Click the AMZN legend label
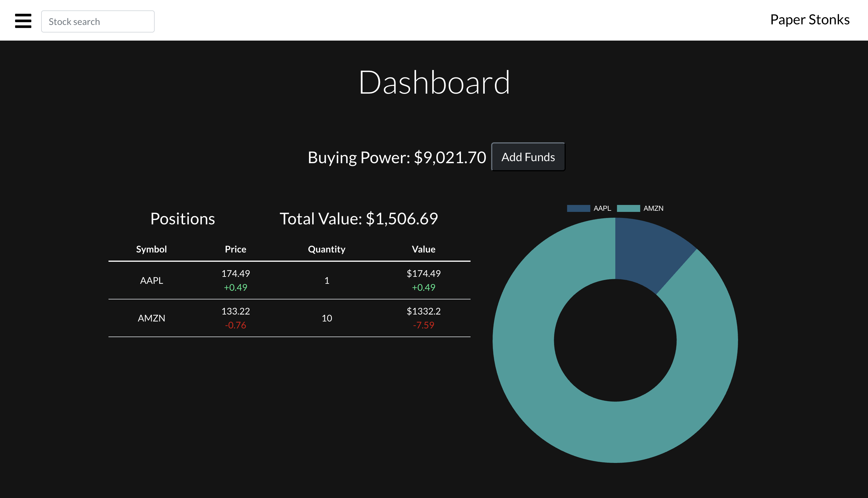This screenshot has height=498, width=868. pos(653,208)
